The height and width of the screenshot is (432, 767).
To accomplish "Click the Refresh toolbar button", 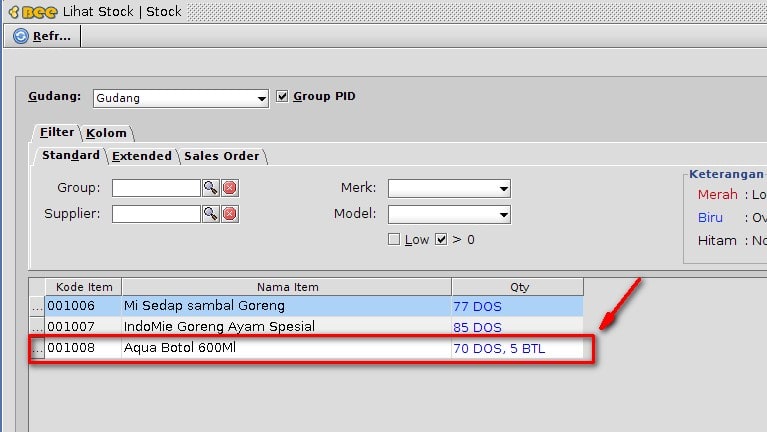I will click(x=42, y=36).
